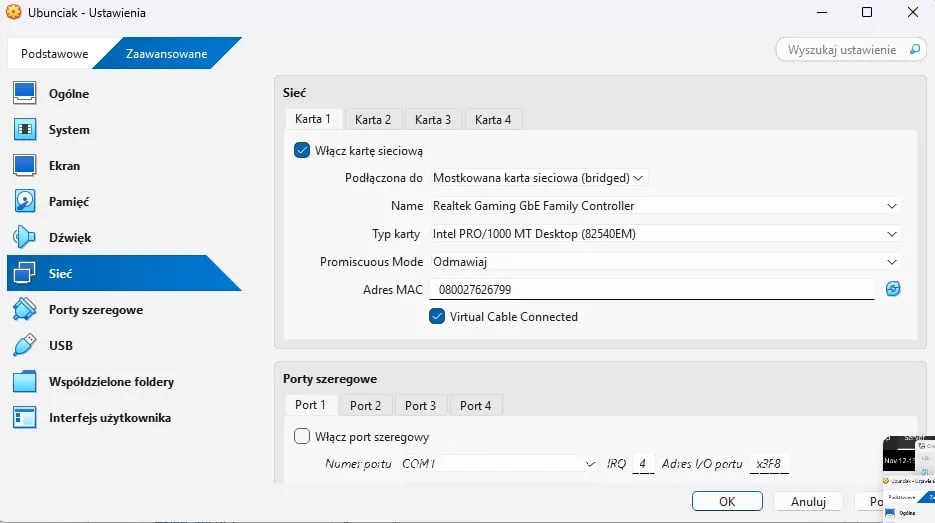Select the Interfejs użytkownika icon
935x523 pixels.
24,417
